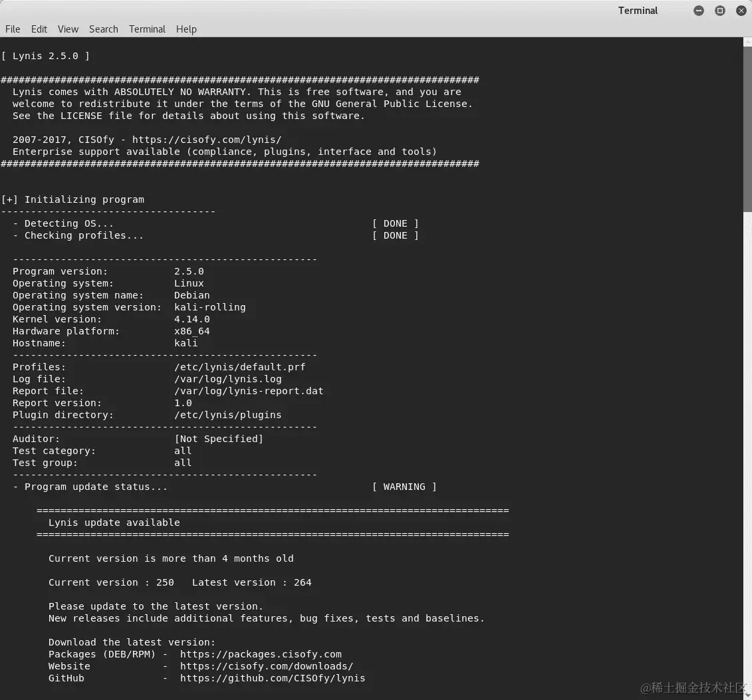
Task: Click the https://cisofy.com/lynis/ URL
Action: click(207, 140)
